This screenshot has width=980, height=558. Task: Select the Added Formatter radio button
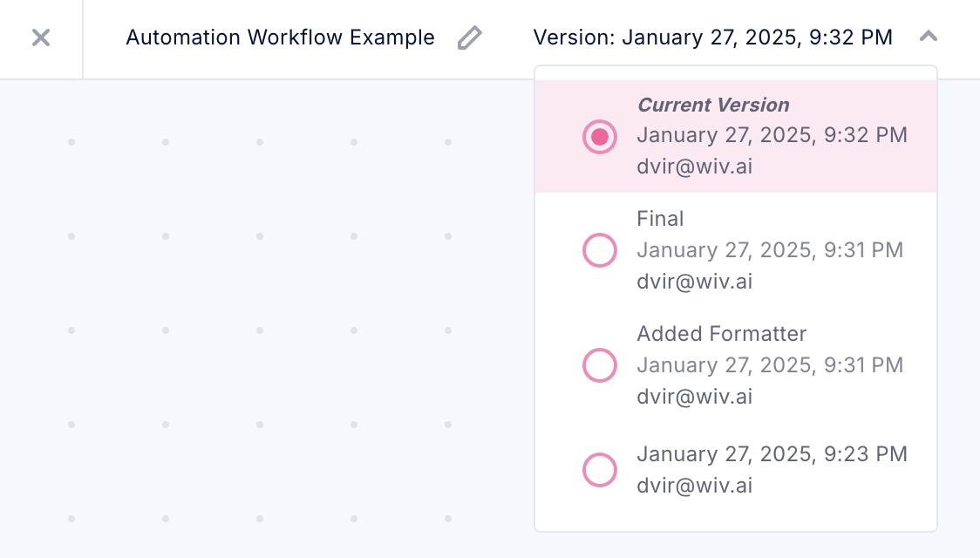(600, 365)
